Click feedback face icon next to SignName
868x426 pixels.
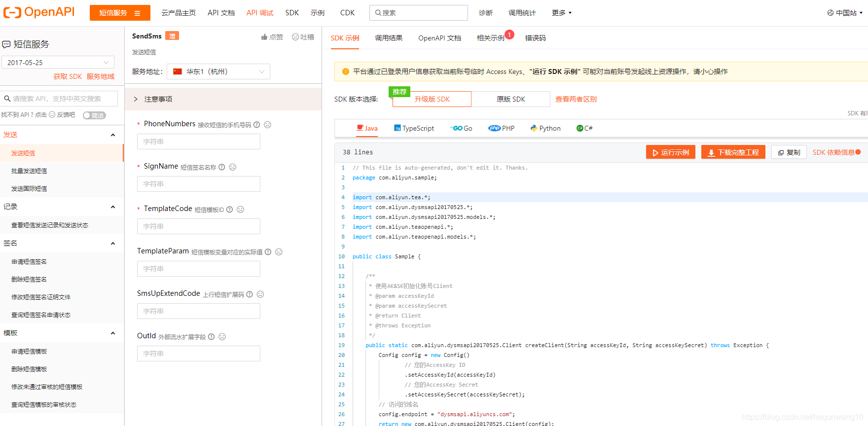click(x=232, y=167)
